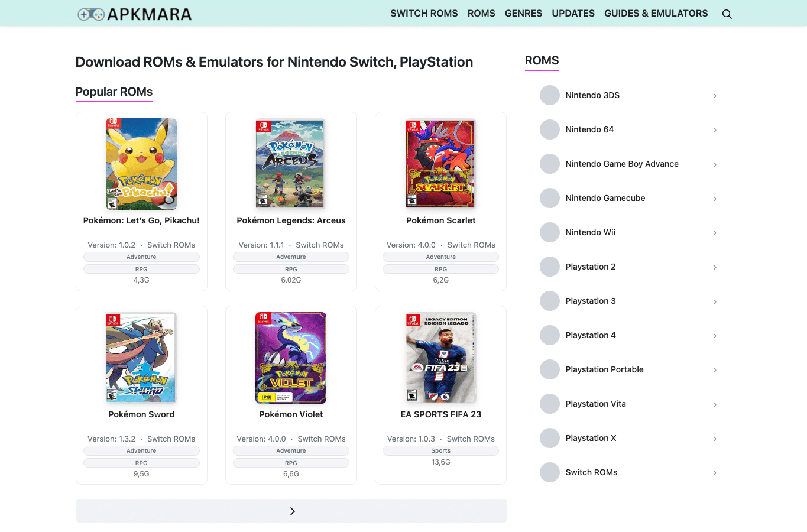Click the Nintendo Gamecube category name
Viewport: 807px width, 532px height.
pyautogui.click(x=605, y=198)
